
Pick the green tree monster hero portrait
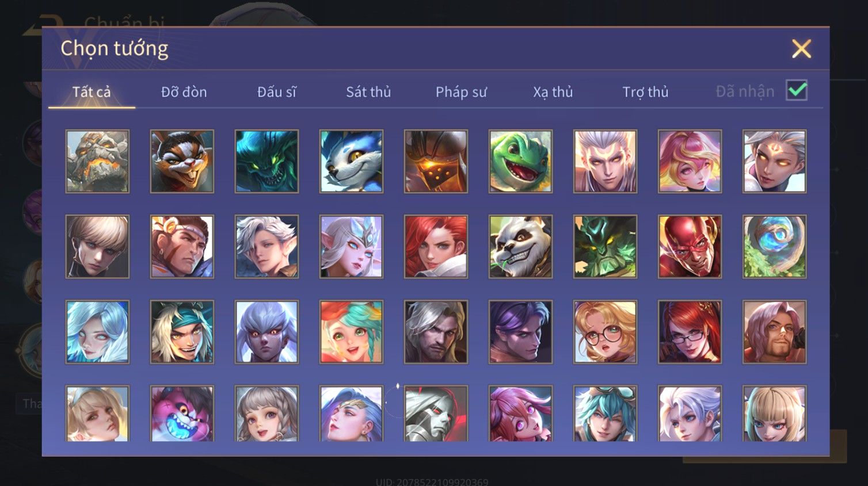tap(605, 247)
